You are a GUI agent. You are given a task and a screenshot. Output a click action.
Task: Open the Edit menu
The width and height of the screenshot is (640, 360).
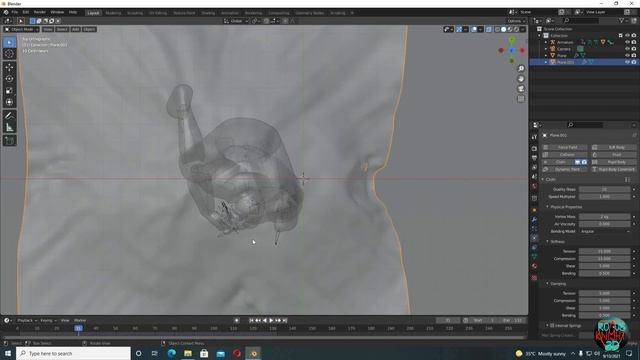pyautogui.click(x=26, y=13)
